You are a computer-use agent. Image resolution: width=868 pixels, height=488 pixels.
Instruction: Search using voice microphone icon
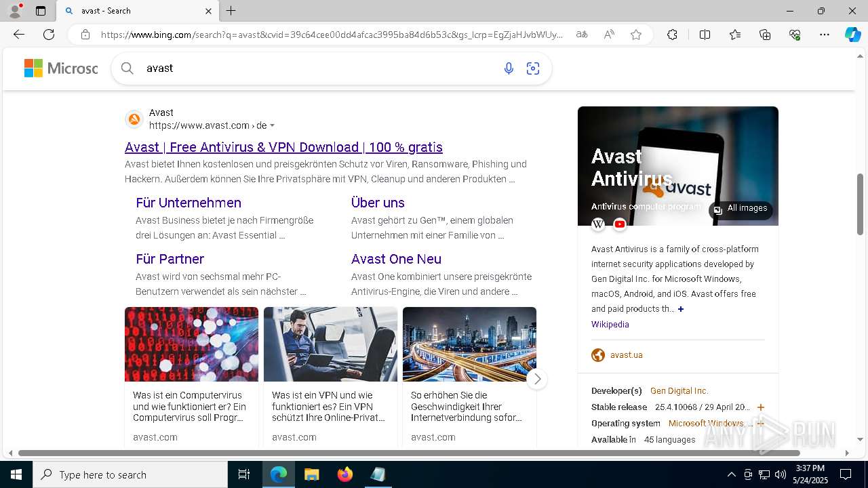pos(509,68)
